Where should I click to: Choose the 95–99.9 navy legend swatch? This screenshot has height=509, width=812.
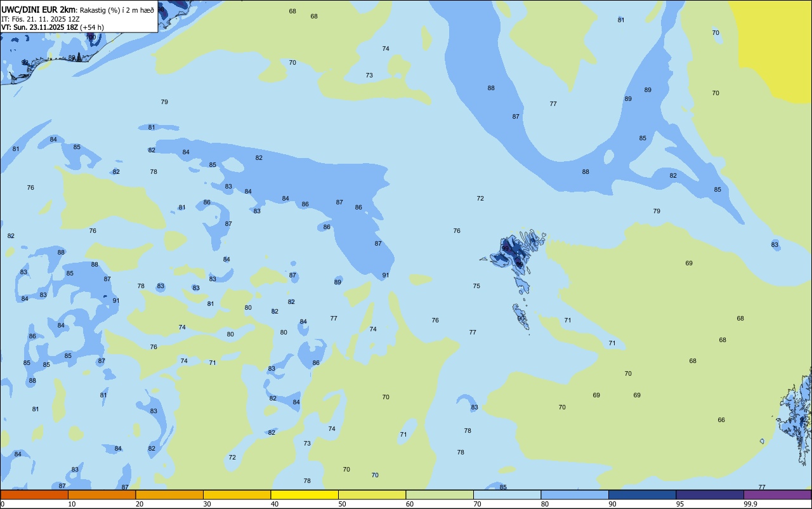710,494
